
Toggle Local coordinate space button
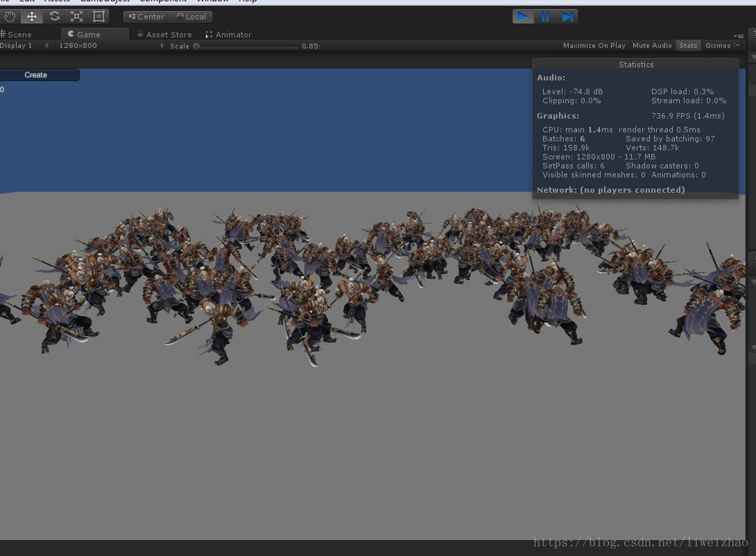coord(191,17)
